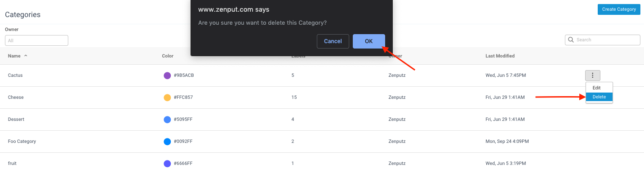Click the Create Category button
The height and width of the screenshot is (173, 644).
(x=619, y=9)
